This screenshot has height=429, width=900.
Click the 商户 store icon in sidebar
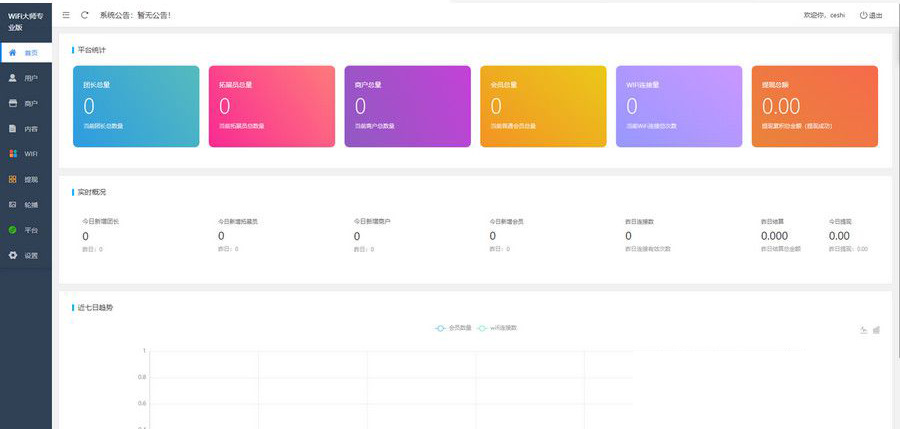13,103
